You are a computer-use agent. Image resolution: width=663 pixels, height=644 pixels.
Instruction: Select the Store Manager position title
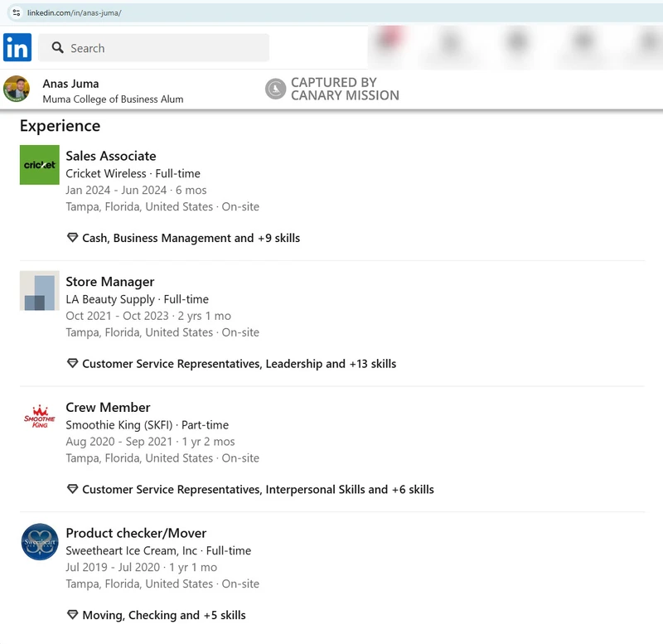[110, 282]
